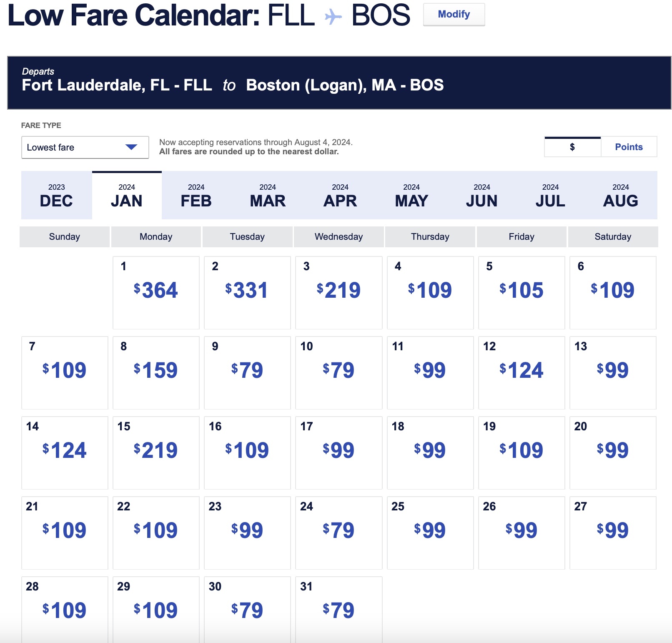
Task: Select the MAR 2024 month tab
Action: point(268,196)
